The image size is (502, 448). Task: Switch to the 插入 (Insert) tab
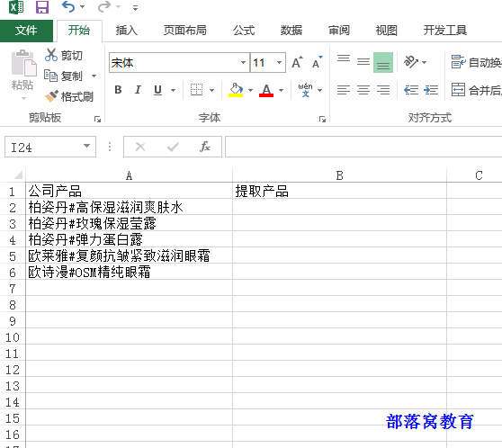point(127,31)
